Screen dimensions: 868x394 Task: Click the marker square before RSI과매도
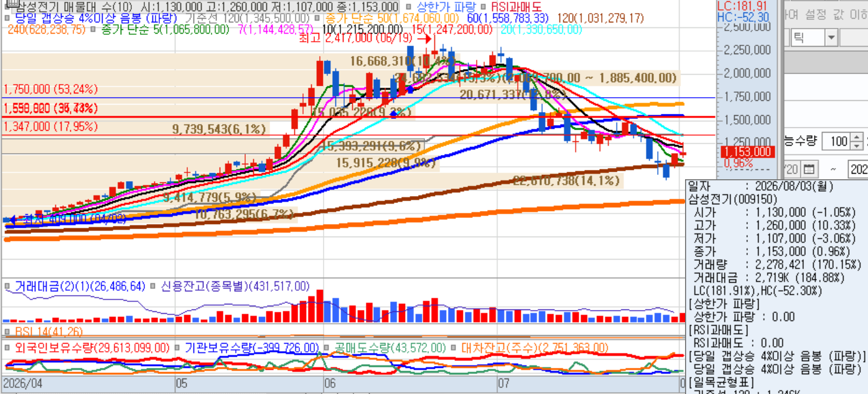(x=483, y=7)
